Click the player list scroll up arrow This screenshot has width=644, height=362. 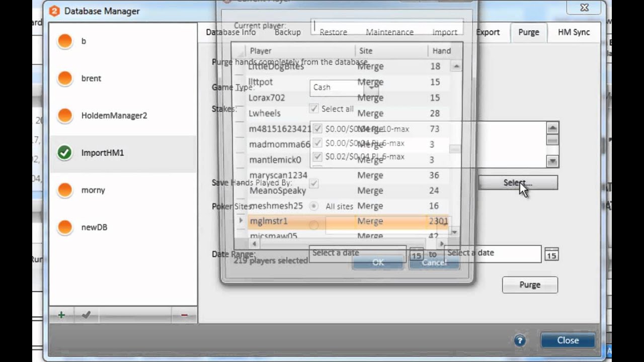(456, 66)
